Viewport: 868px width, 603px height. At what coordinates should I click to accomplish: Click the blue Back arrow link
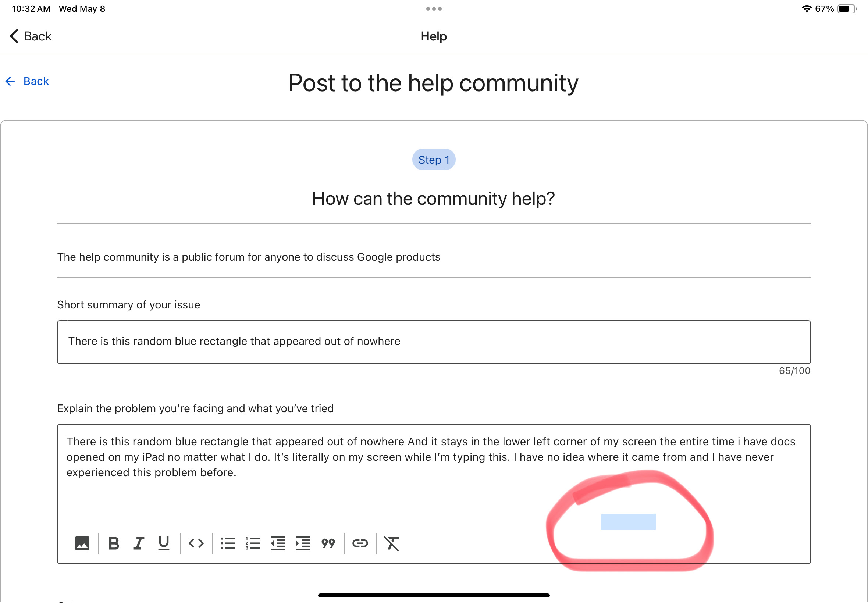[27, 81]
